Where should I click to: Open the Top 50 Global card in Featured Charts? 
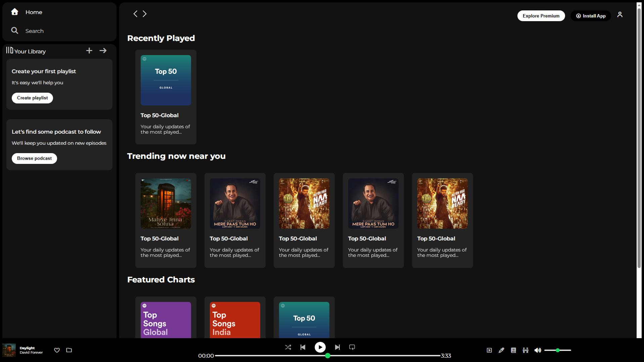pos(304,317)
